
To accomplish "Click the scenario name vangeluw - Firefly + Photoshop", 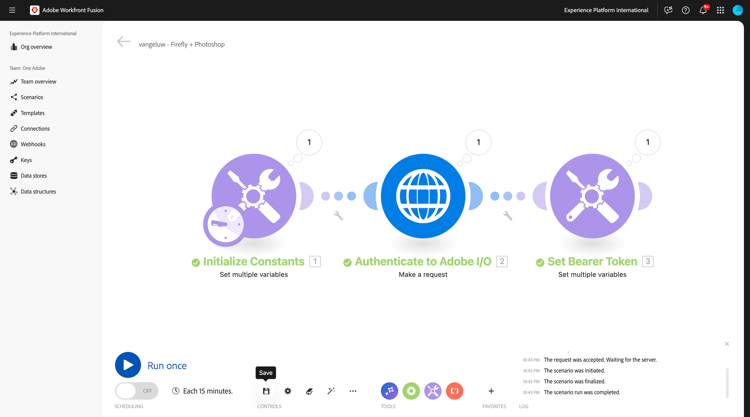I will 182,44.
